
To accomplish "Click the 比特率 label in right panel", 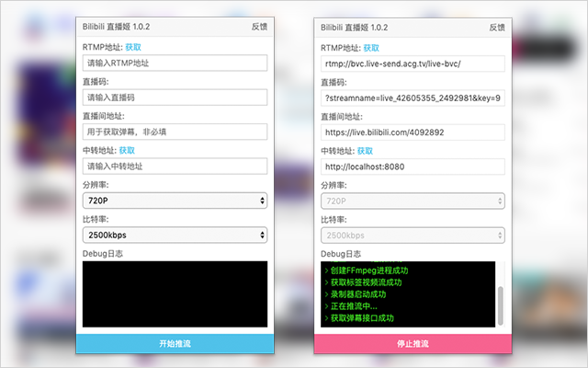I will point(334,220).
